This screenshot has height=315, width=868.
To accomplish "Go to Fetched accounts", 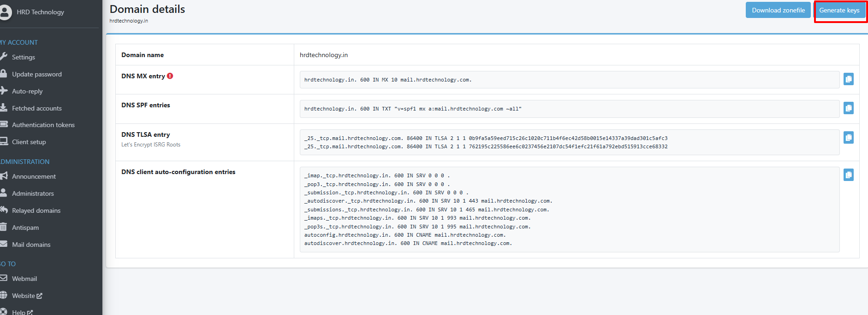I will (36, 108).
